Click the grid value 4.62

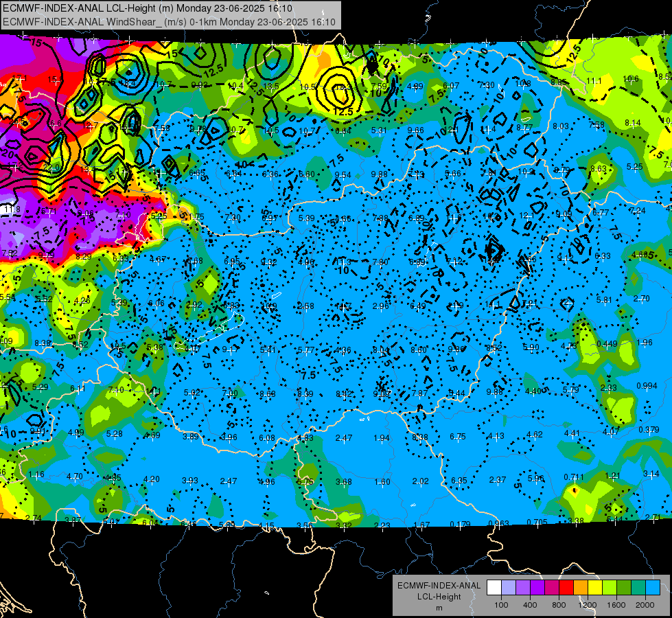click(x=535, y=435)
